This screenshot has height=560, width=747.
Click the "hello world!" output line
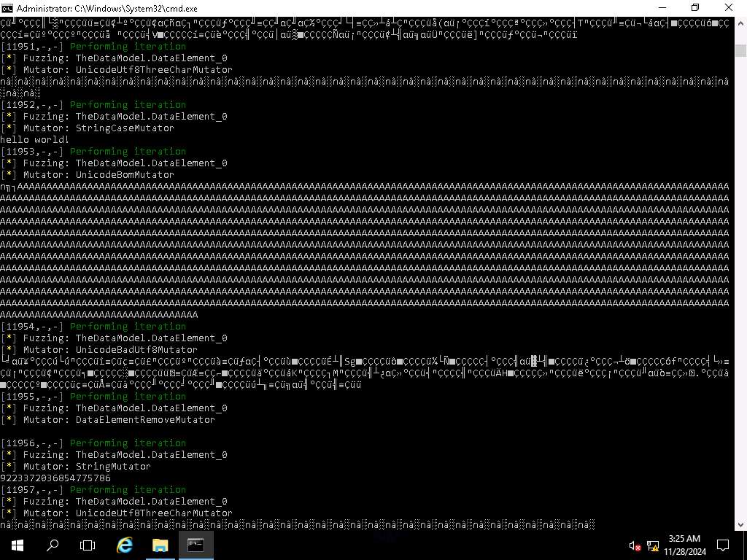(x=35, y=139)
